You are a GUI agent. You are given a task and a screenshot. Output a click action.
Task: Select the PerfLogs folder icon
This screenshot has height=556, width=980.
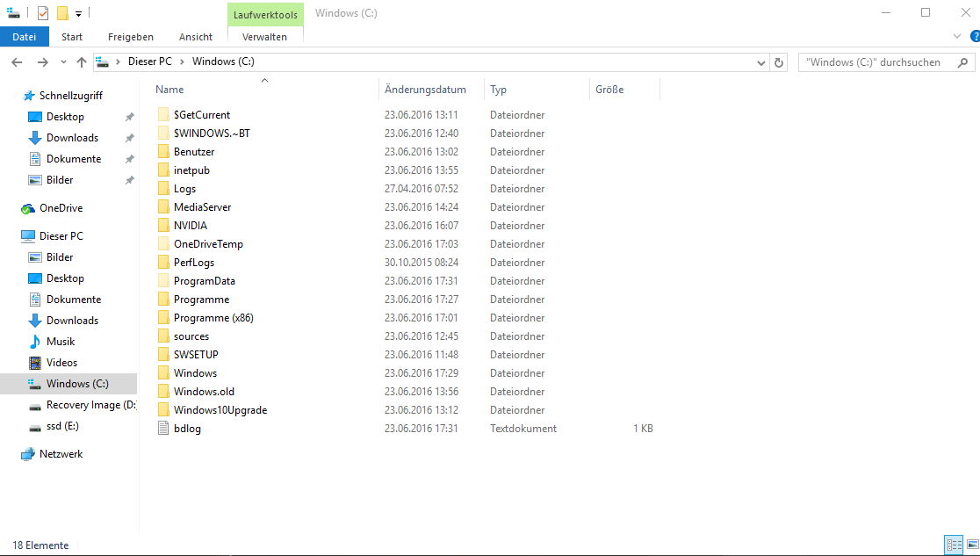click(x=163, y=262)
